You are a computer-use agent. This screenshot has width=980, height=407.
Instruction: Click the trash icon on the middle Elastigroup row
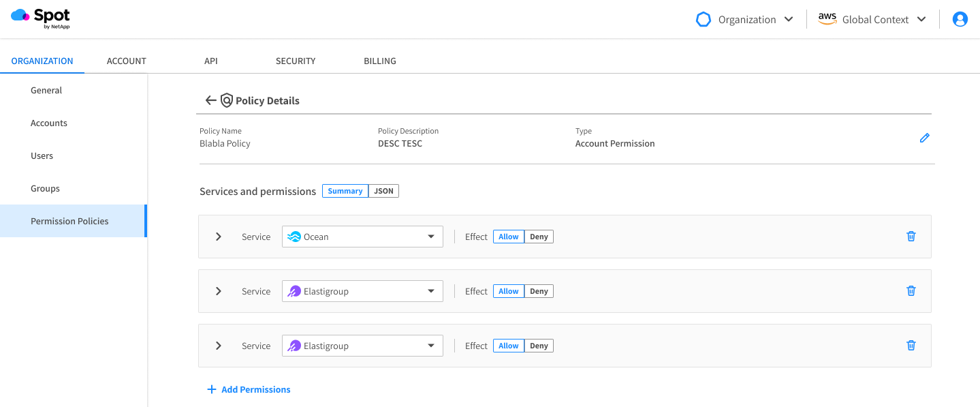tap(911, 290)
